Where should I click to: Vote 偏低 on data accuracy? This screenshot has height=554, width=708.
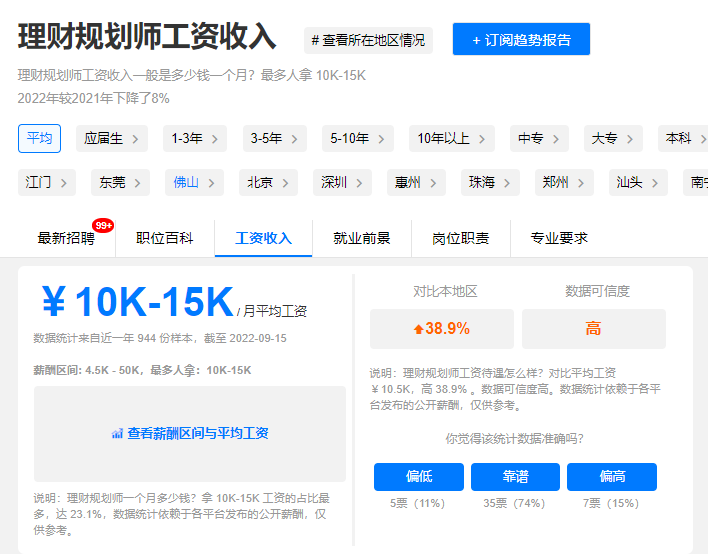[419, 477]
